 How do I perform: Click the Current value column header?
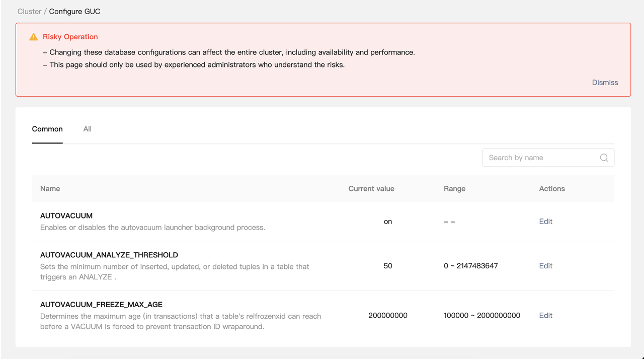[x=371, y=189]
